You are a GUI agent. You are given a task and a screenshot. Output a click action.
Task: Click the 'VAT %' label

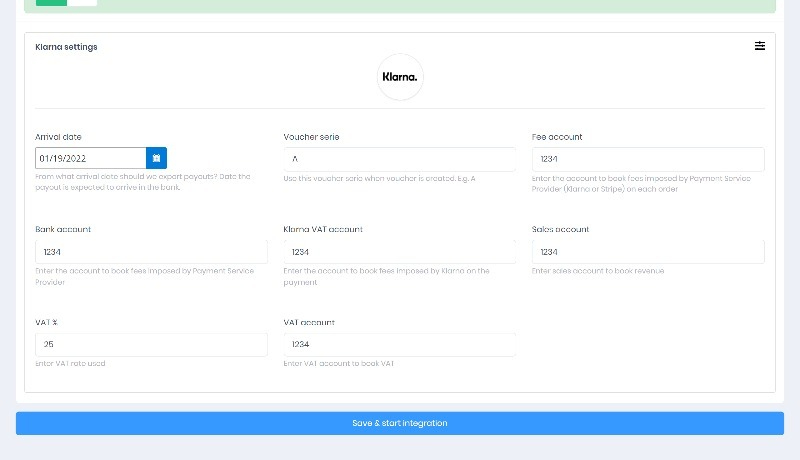point(46,322)
